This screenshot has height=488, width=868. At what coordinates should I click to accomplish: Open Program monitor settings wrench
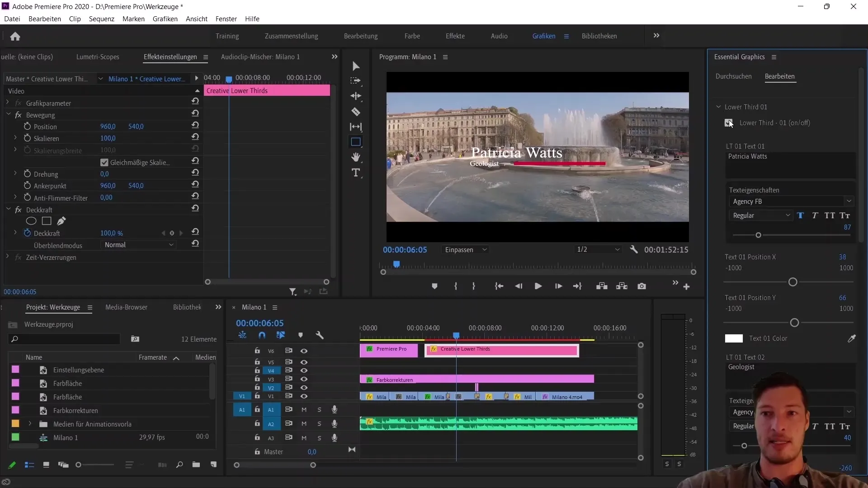tap(634, 249)
